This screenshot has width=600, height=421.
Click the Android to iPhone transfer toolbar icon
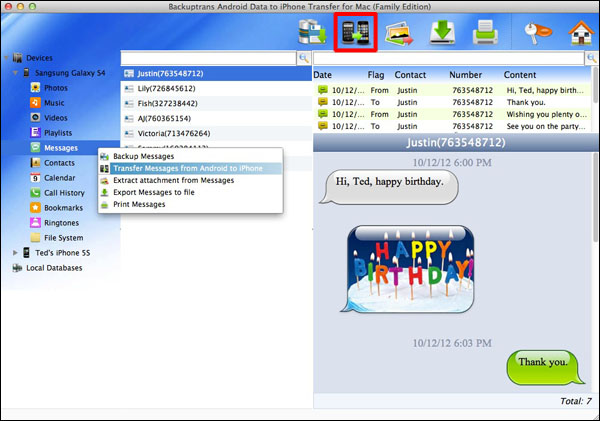tap(355, 33)
